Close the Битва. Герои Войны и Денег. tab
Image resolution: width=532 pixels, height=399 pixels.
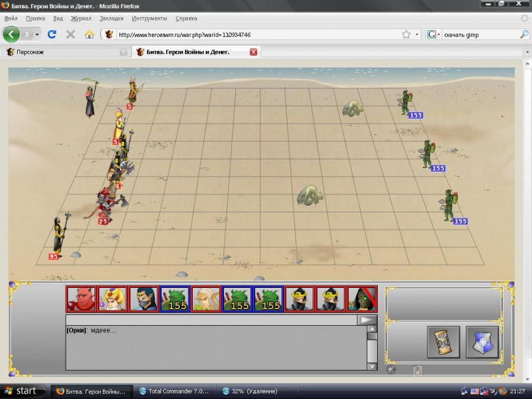[x=254, y=52]
